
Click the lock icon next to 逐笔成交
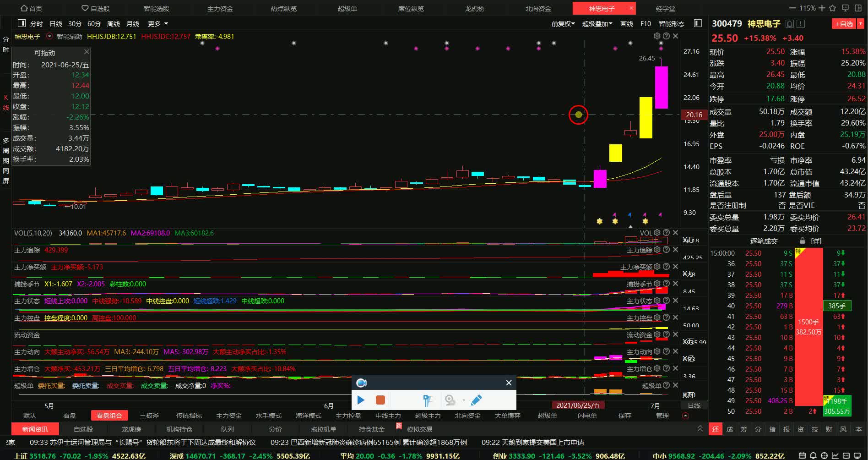[802, 241]
